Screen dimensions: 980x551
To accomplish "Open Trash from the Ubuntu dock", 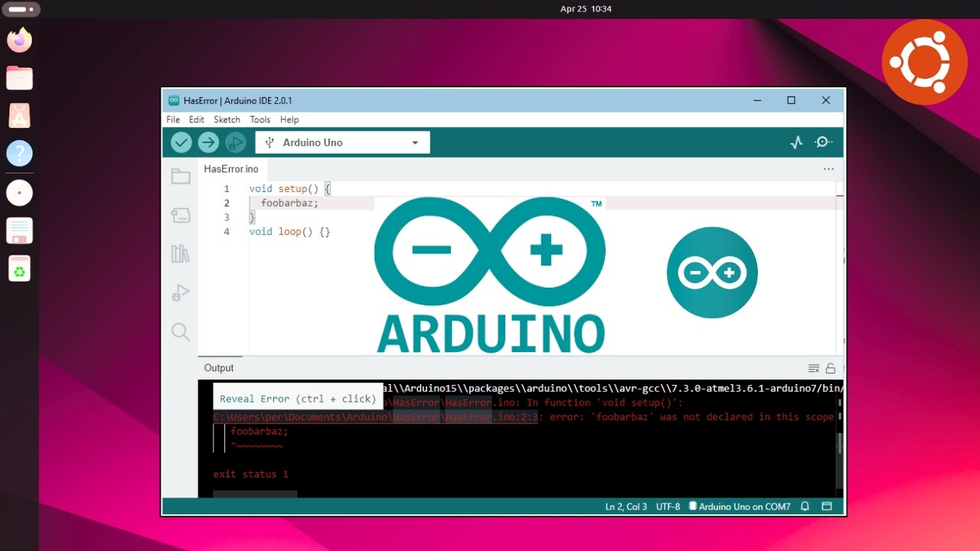I will tap(19, 269).
